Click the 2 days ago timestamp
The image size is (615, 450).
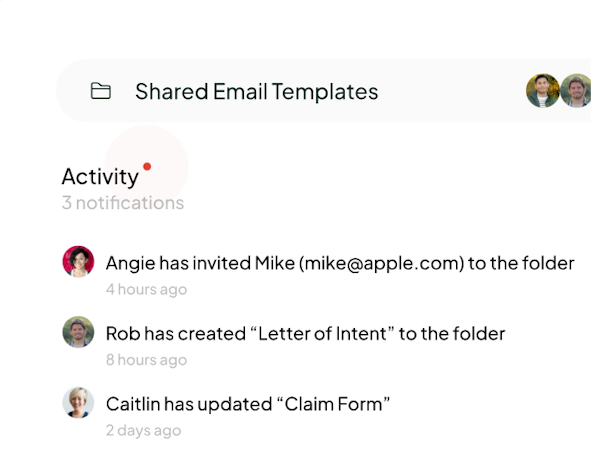tap(143, 430)
